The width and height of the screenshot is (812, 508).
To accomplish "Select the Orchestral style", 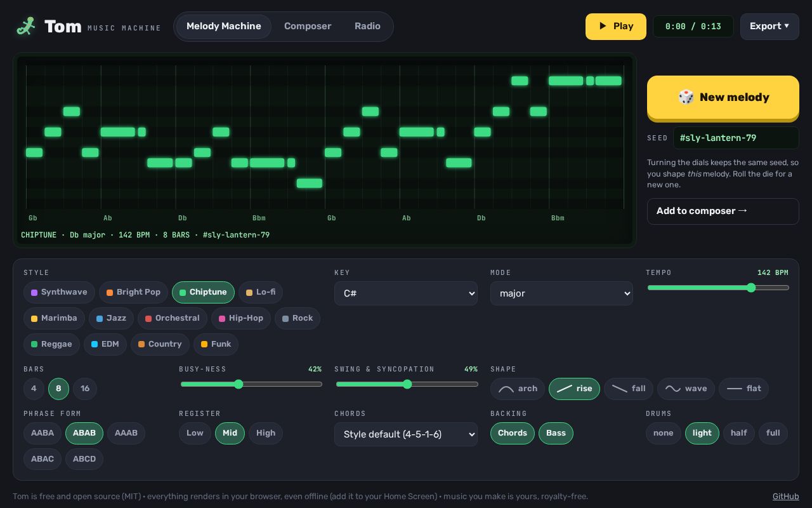I will point(173,318).
